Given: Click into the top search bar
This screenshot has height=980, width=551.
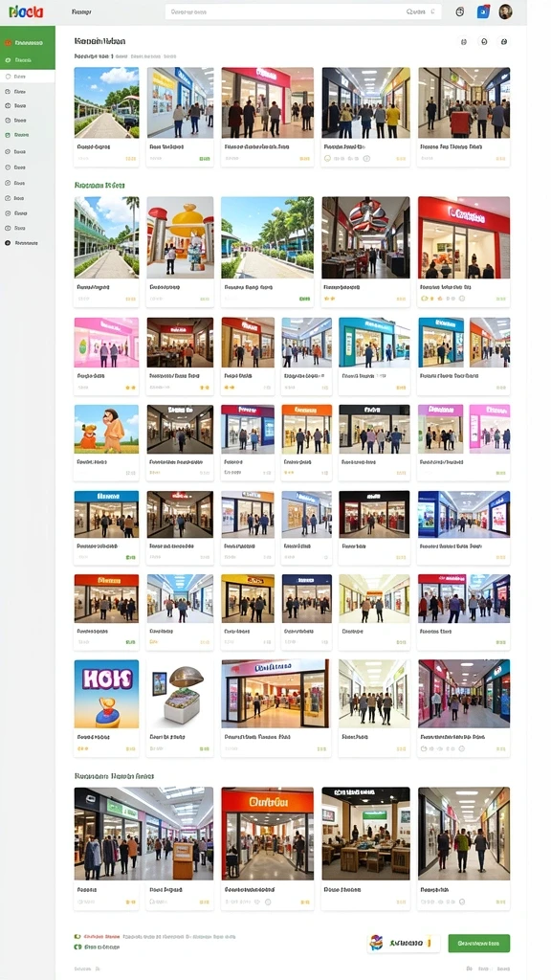Looking at the screenshot, I should (x=303, y=11).
